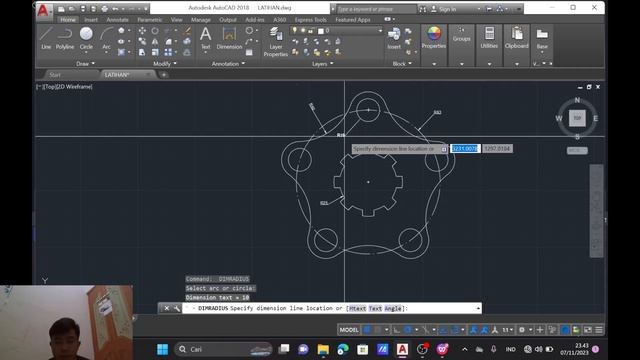640x360 pixels.
Task: Click the keyword search input field
Action: point(376,9)
